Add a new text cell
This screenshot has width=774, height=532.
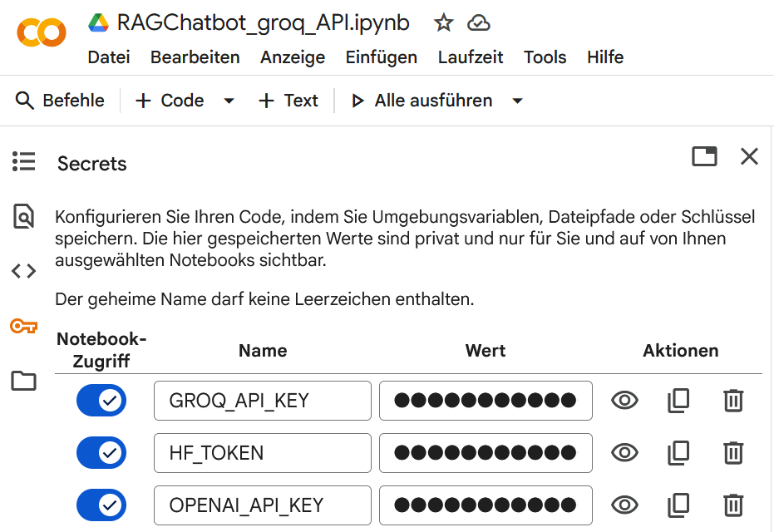pyautogui.click(x=288, y=100)
